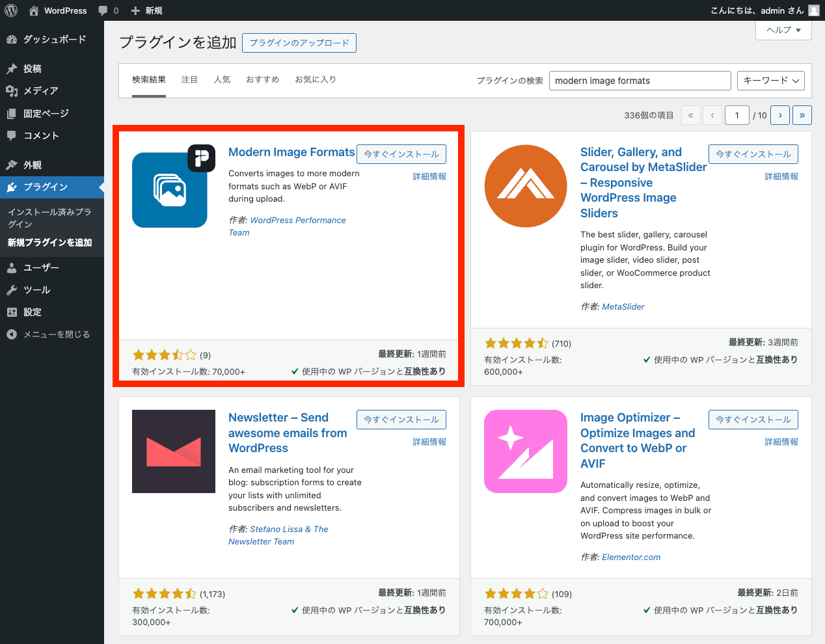825x644 pixels.
Task: Open Image Optimizer – Optimize Images title
Action: (x=638, y=440)
